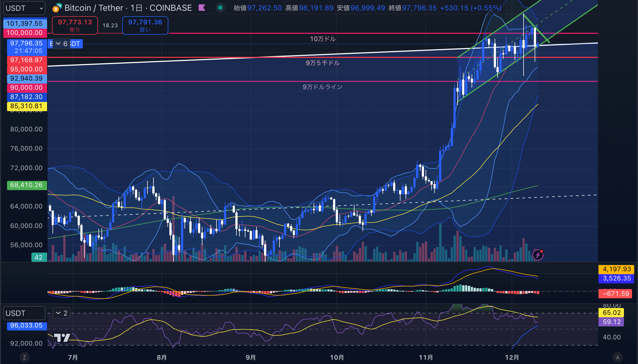Select the yellow 85,310.81 price label
Viewport: 638px width, 364px height.
[27, 106]
